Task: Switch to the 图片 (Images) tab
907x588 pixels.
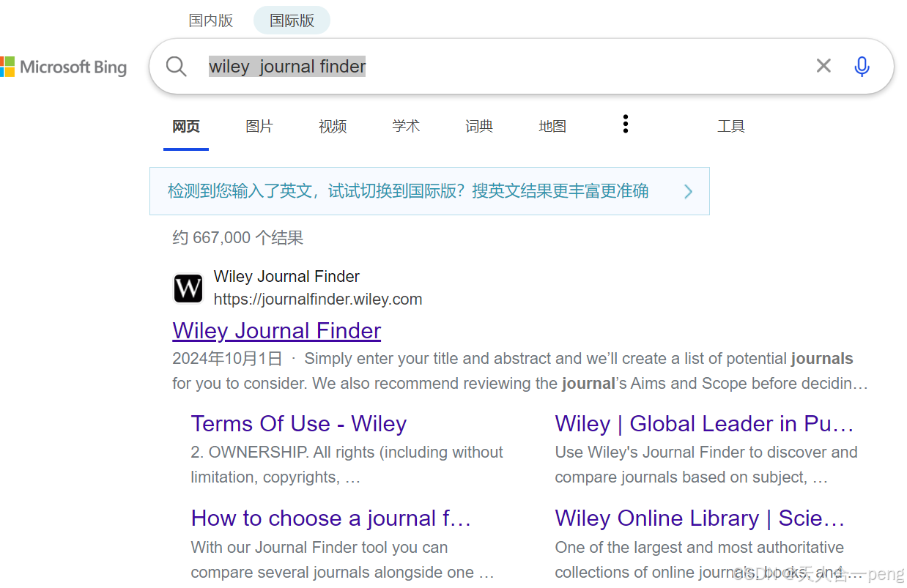Action: click(259, 125)
